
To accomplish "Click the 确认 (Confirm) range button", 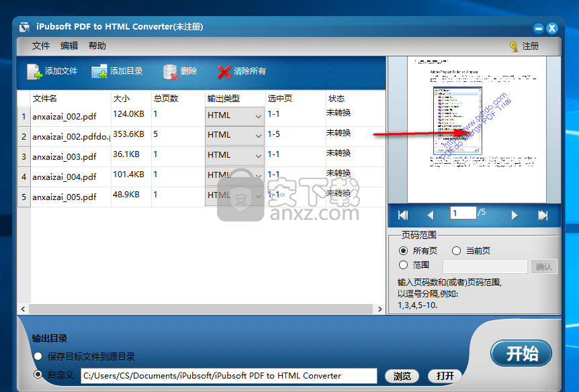I will click(543, 266).
